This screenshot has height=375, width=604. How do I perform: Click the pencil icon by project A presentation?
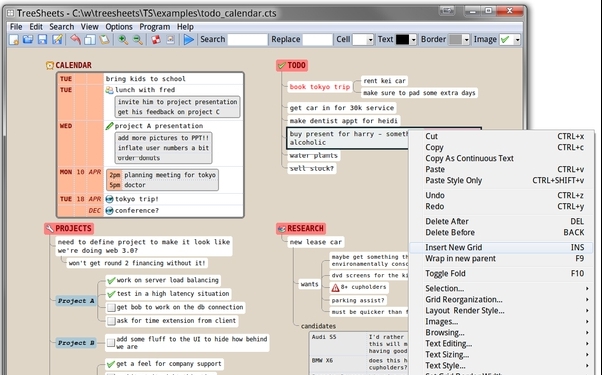pos(109,126)
